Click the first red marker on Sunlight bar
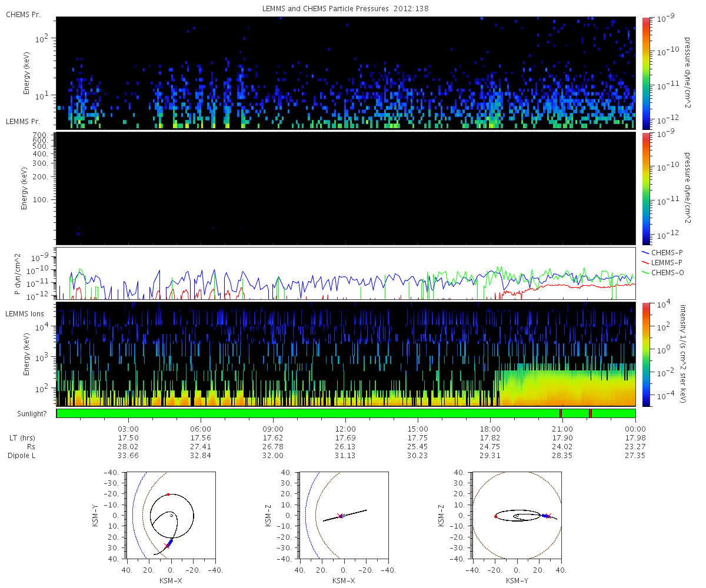 click(561, 413)
